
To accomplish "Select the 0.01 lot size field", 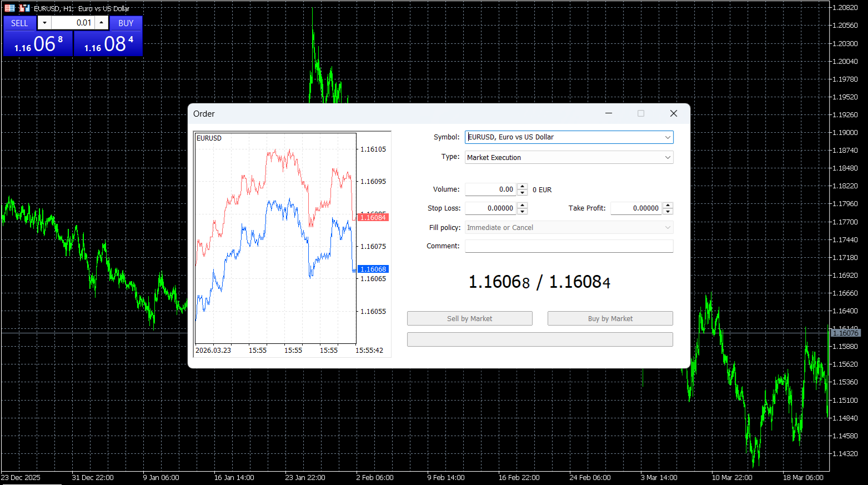I will coord(73,23).
